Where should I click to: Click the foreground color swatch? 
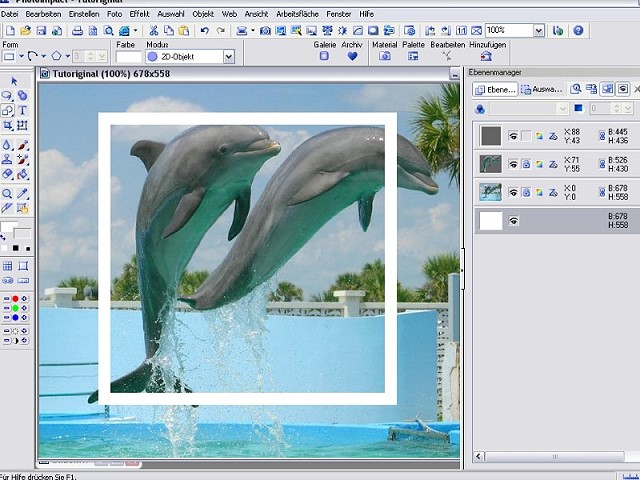(x=8, y=227)
